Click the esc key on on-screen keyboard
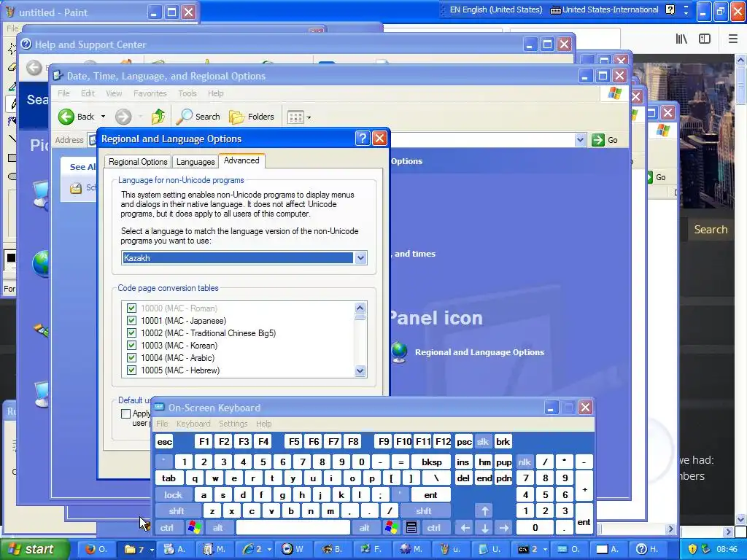Screen dimensions: 747x560 [x=164, y=441]
